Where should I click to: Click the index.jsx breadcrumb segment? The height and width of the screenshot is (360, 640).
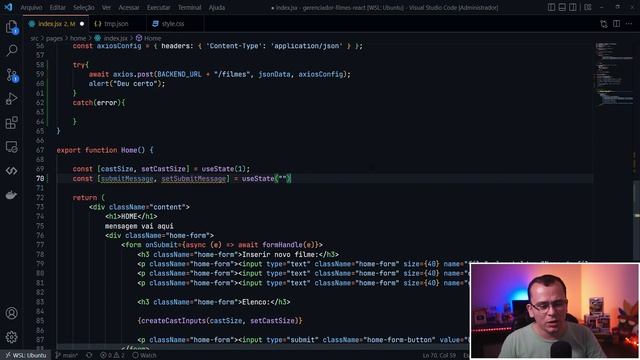[x=111, y=38]
